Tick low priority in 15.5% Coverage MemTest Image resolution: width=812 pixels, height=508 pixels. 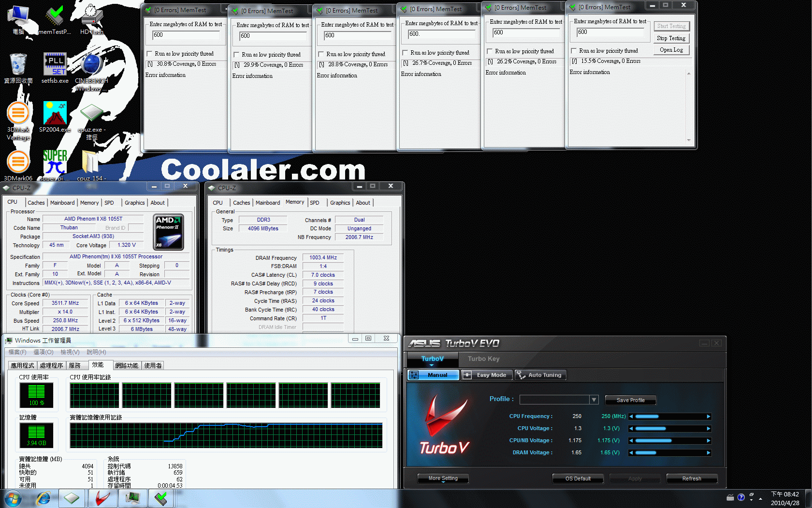[x=574, y=51]
